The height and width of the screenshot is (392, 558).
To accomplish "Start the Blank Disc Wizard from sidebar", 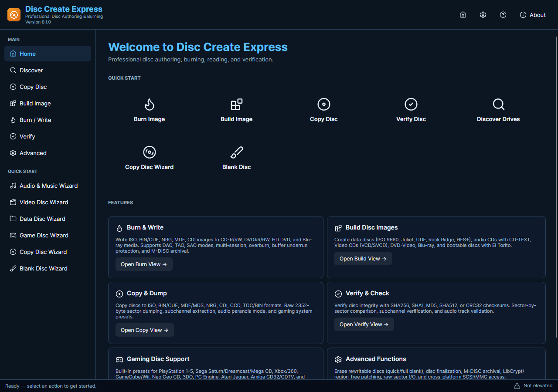I will pos(48,268).
